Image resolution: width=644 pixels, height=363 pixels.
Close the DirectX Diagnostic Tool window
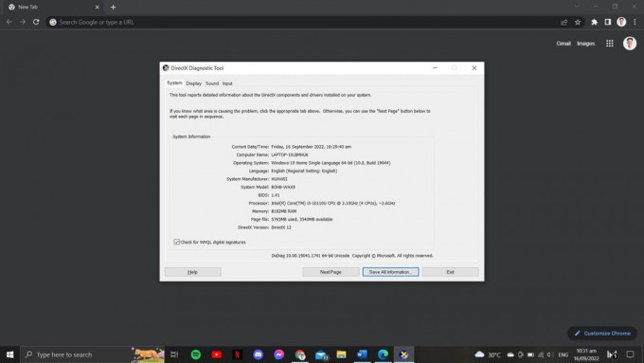[474, 68]
